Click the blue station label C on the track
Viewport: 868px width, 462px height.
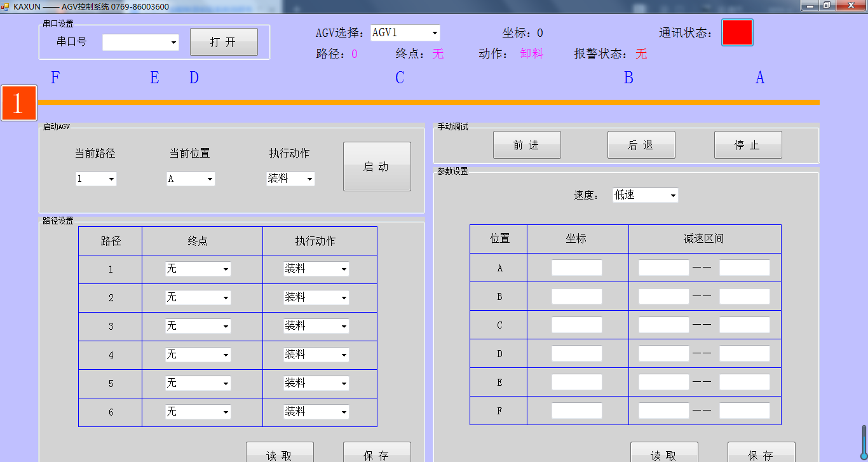400,78
